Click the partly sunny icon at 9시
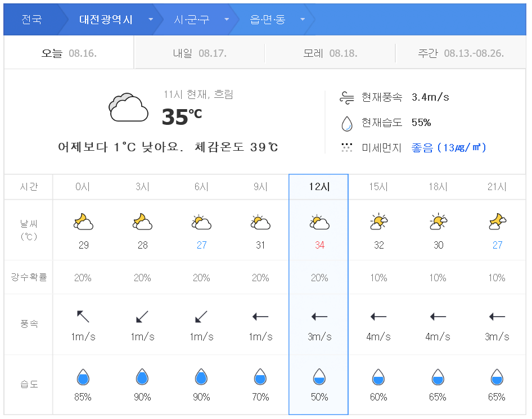532x419 pixels. 260,222
